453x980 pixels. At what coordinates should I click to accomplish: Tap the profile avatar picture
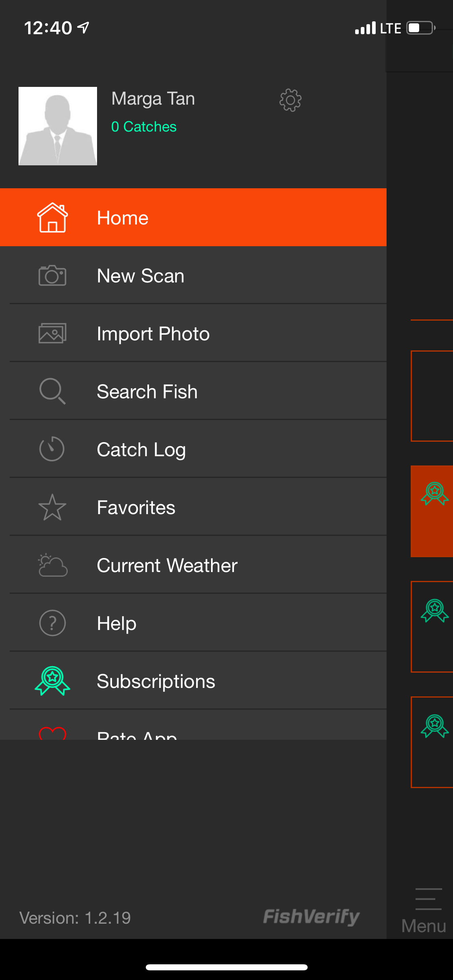(x=58, y=126)
